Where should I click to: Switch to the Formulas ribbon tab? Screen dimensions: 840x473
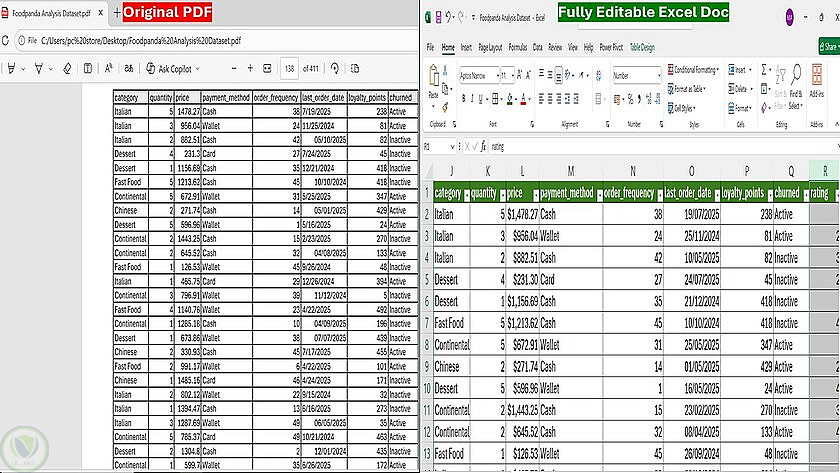point(518,47)
